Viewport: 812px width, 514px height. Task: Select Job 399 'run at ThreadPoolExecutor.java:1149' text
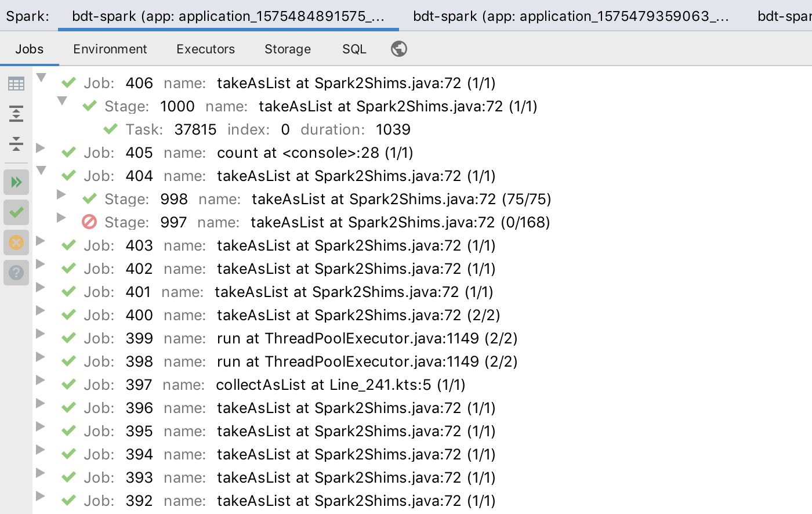[x=348, y=338]
